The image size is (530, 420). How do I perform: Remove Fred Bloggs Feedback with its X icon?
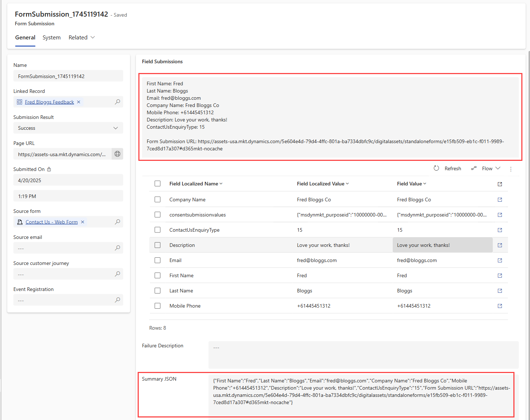coord(78,102)
